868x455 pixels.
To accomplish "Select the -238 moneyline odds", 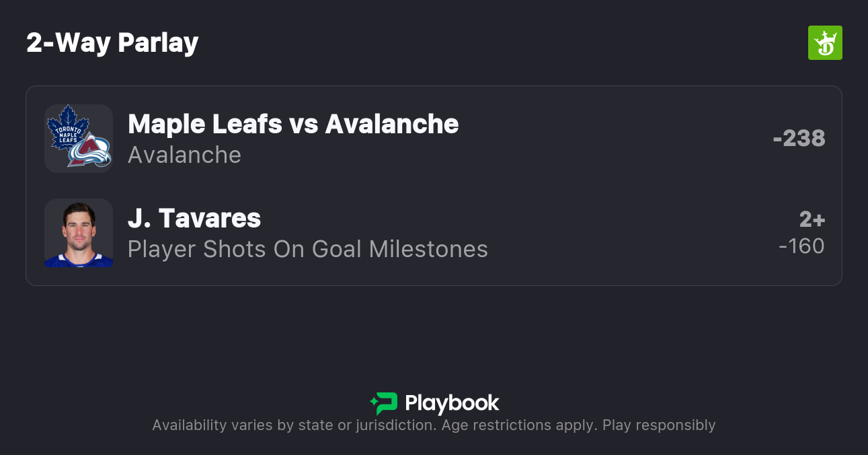I will tap(799, 138).
